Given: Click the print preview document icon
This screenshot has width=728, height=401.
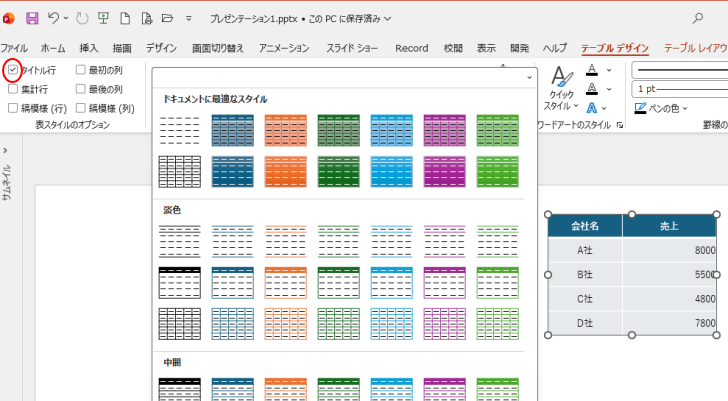Looking at the screenshot, I should click(147, 19).
